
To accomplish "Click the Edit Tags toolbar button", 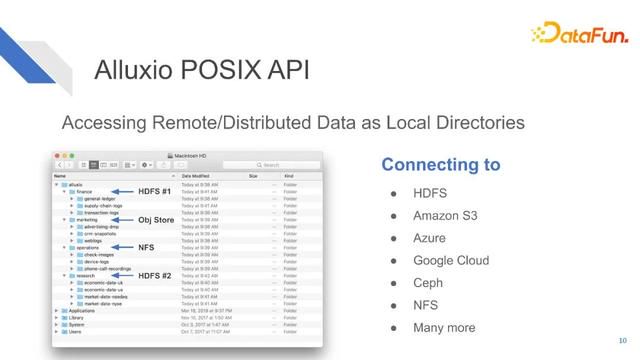I will pyautogui.click(x=180, y=165).
